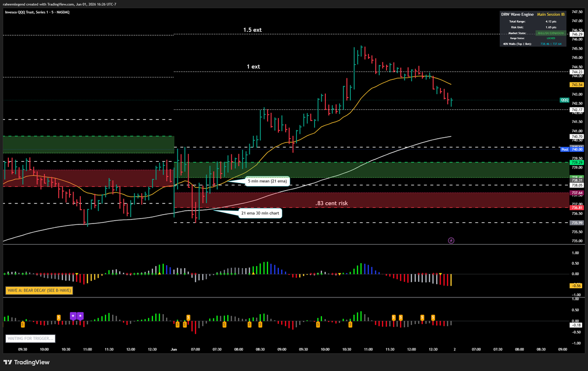The height and width of the screenshot is (371, 588).
Task: Click the '1.5 ext' level annotation
Action: pos(252,30)
